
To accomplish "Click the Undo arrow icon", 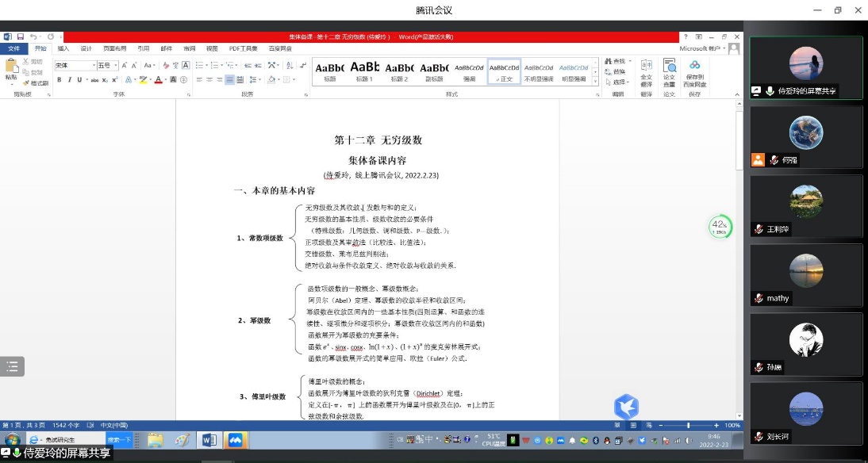I will pyautogui.click(x=33, y=36).
